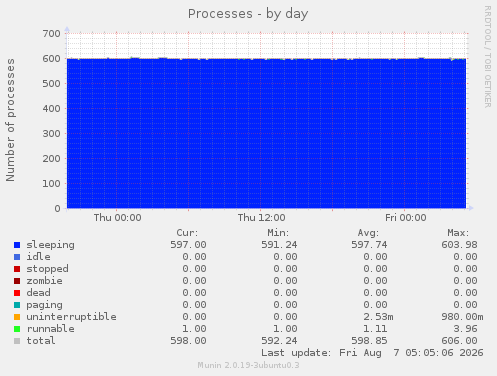This screenshot has width=497, height=376.
Task: Click runnable maximum value 3.96
Action: point(465,329)
